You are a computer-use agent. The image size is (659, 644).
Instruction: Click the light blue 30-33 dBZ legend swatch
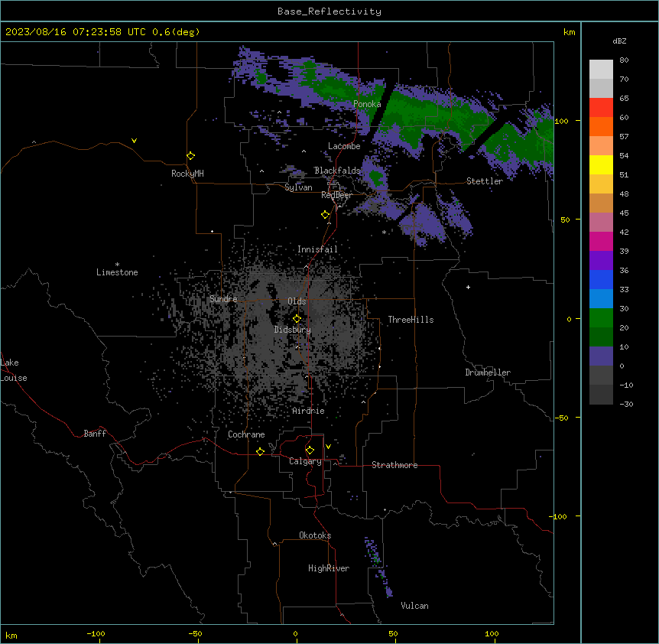pos(601,299)
